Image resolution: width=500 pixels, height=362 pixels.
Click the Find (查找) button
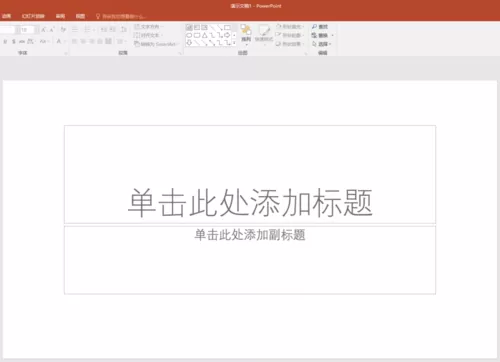(320, 27)
